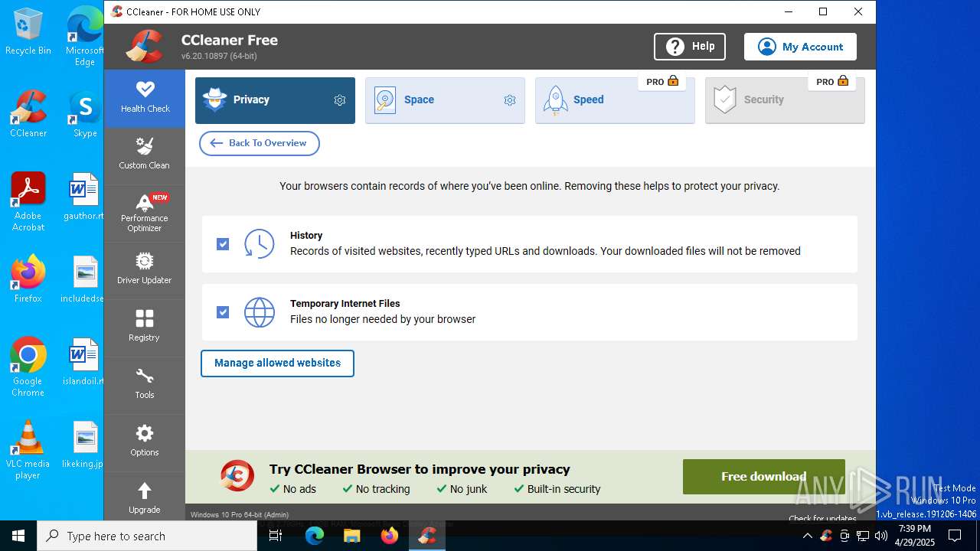Open My Account
Viewport: 980px width, 551px height.
800,47
